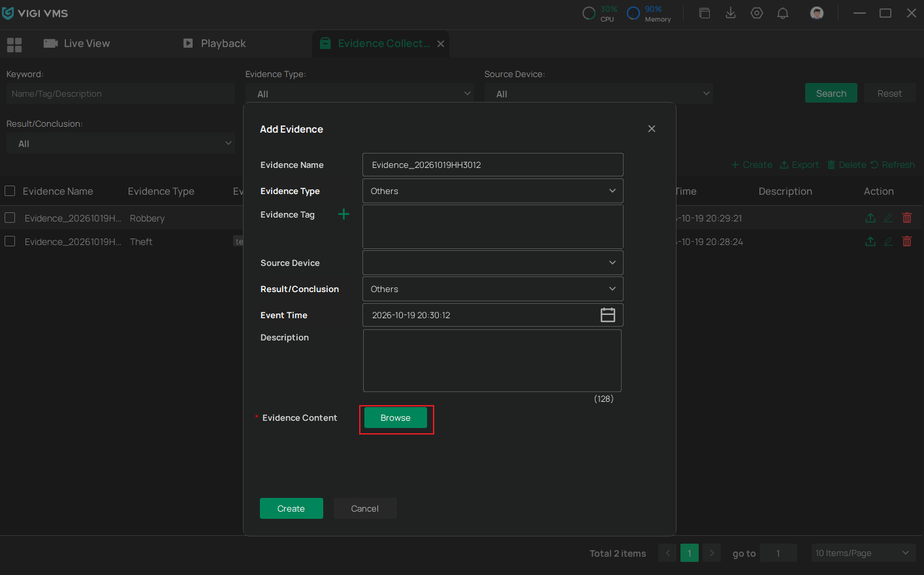The height and width of the screenshot is (575, 924).
Task: Expand the Evidence Type dropdown in dialog
Action: tap(493, 191)
